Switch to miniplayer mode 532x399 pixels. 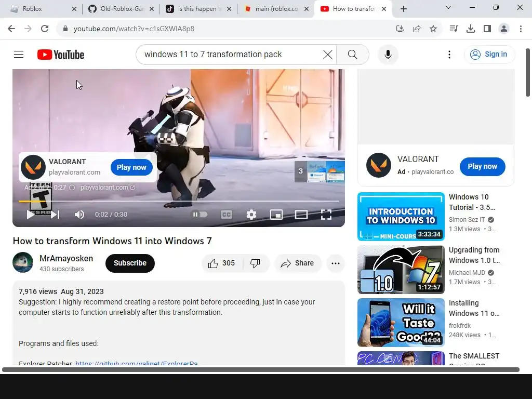[x=276, y=215]
